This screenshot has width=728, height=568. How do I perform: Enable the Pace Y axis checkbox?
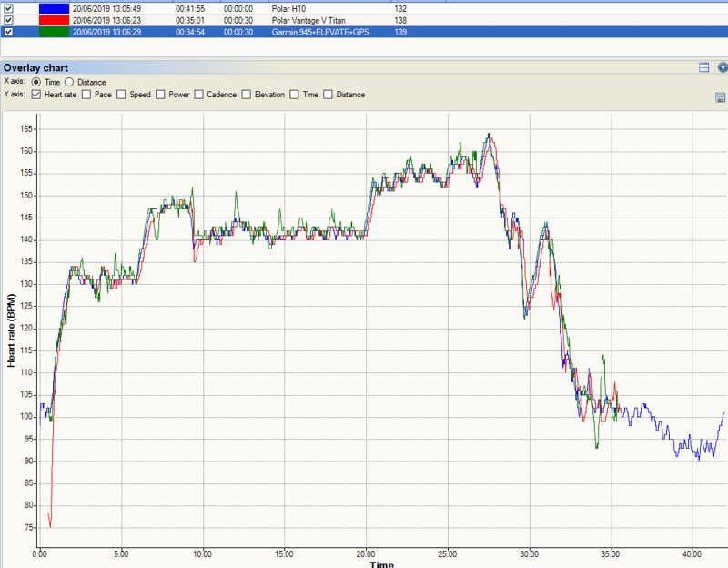pyautogui.click(x=86, y=95)
